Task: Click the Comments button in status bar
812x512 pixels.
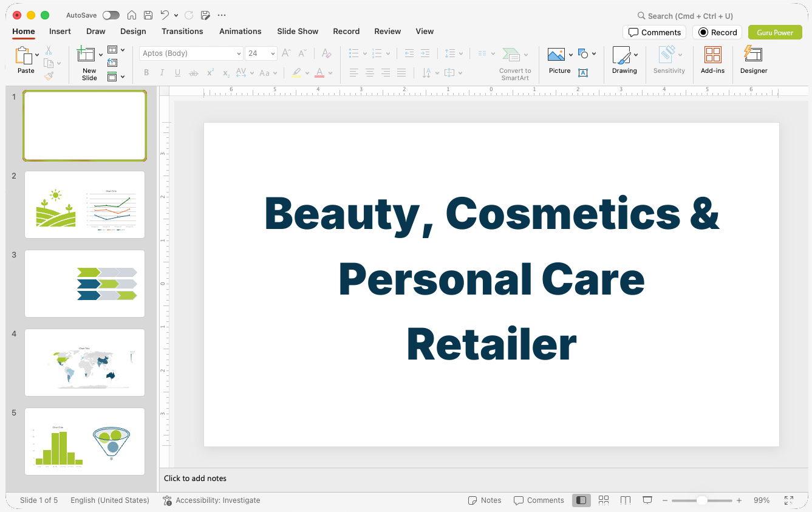Action: (539, 500)
